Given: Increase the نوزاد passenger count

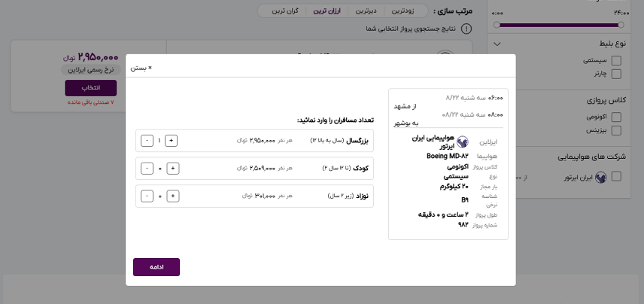Looking at the screenshot, I should (x=173, y=196).
